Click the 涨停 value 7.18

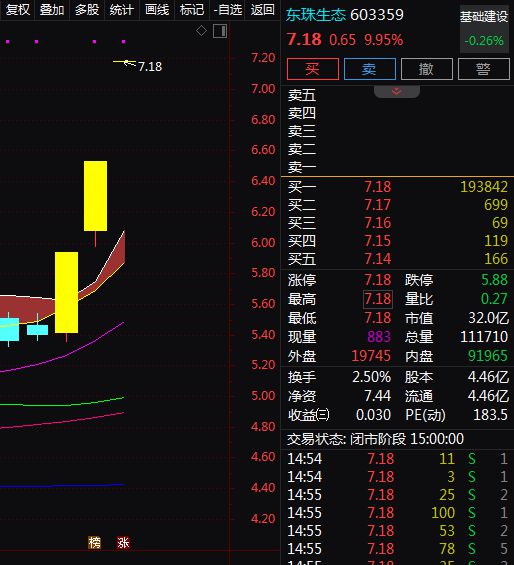pyautogui.click(x=377, y=280)
